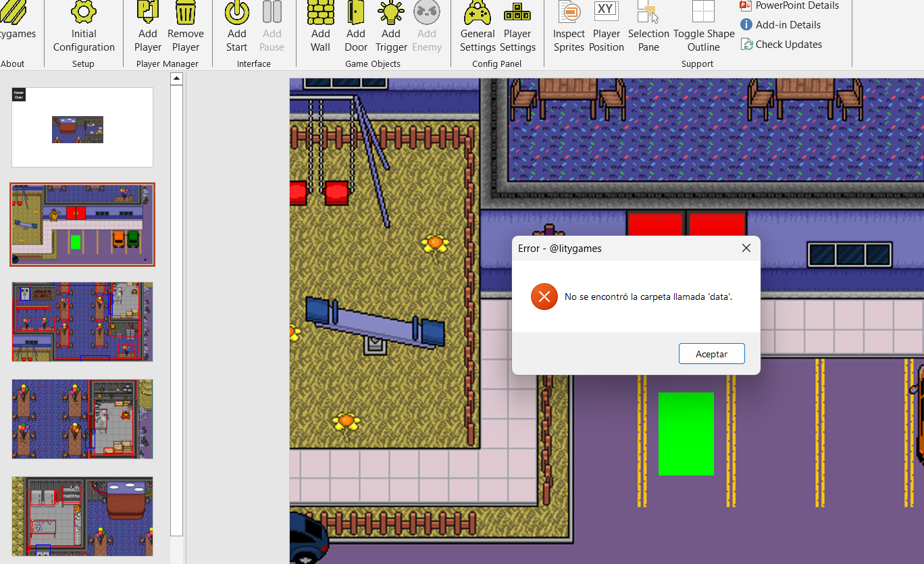The width and height of the screenshot is (924, 564).
Task: Open the Selection Pane
Action: click(648, 27)
